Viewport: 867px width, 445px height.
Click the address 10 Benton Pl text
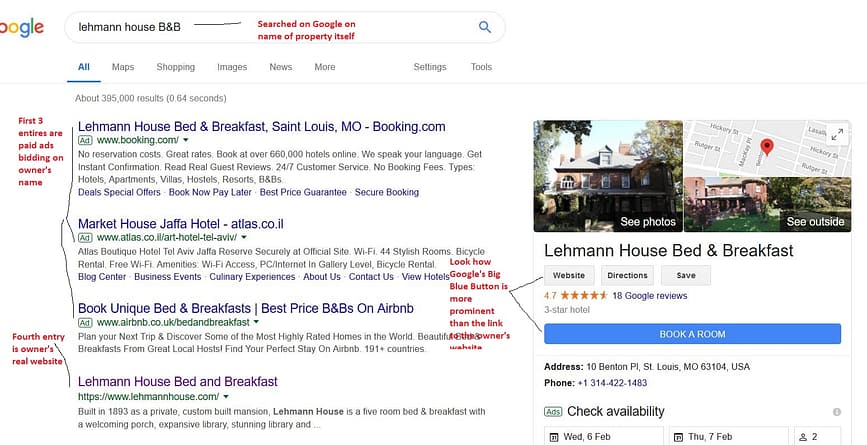click(668, 367)
